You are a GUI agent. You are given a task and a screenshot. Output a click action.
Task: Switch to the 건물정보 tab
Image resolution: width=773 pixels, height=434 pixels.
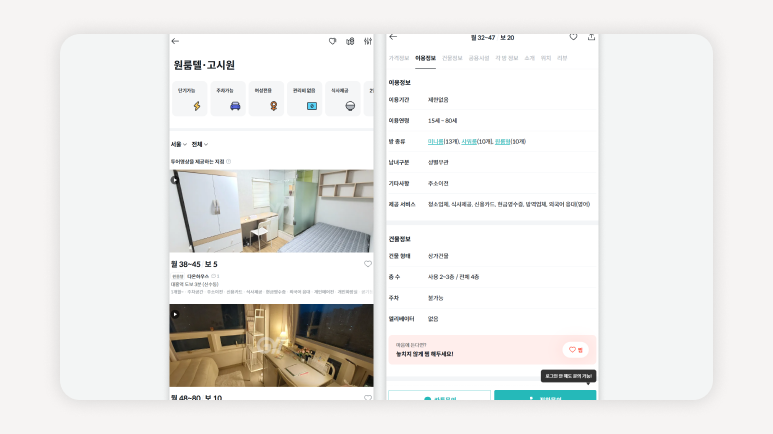452,58
